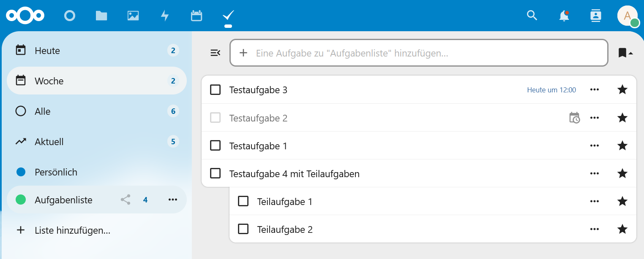Open the Contacts menu icon
This screenshot has width=644, height=259.
595,15
